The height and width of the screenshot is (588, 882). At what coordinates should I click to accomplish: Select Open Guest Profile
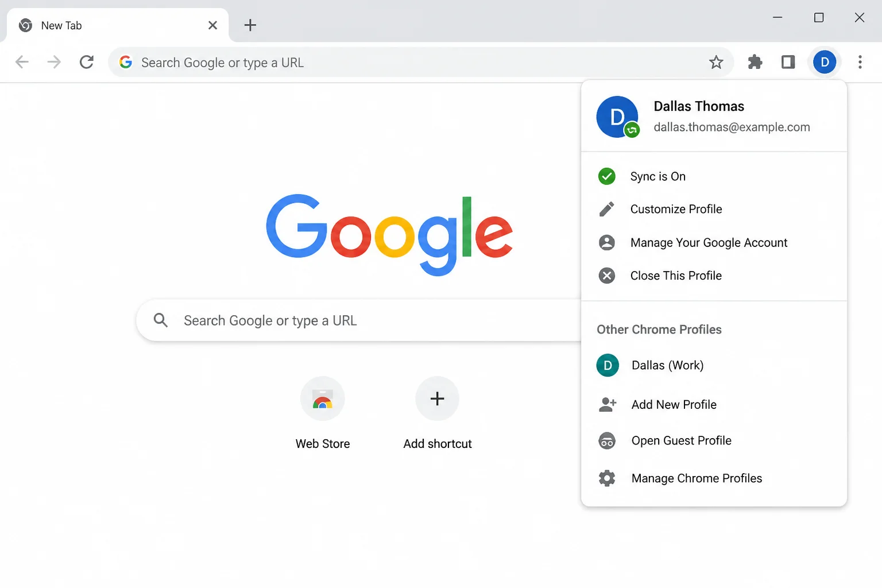(714, 440)
